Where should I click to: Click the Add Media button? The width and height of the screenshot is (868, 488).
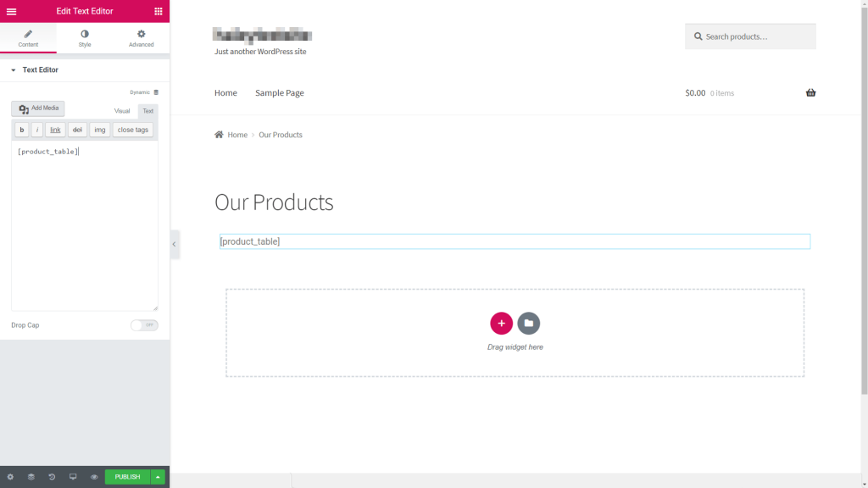tap(38, 109)
